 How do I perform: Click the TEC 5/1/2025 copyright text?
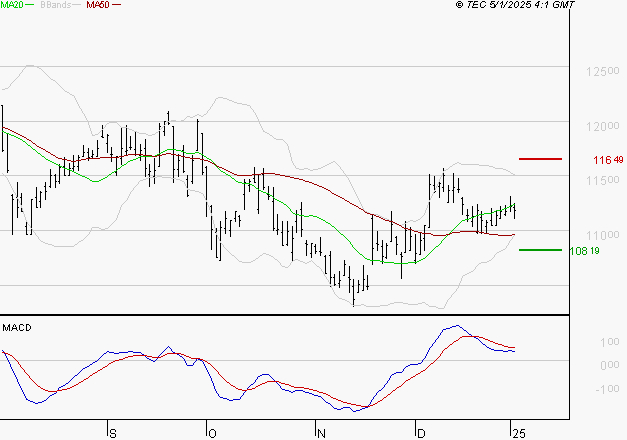[515, 5]
